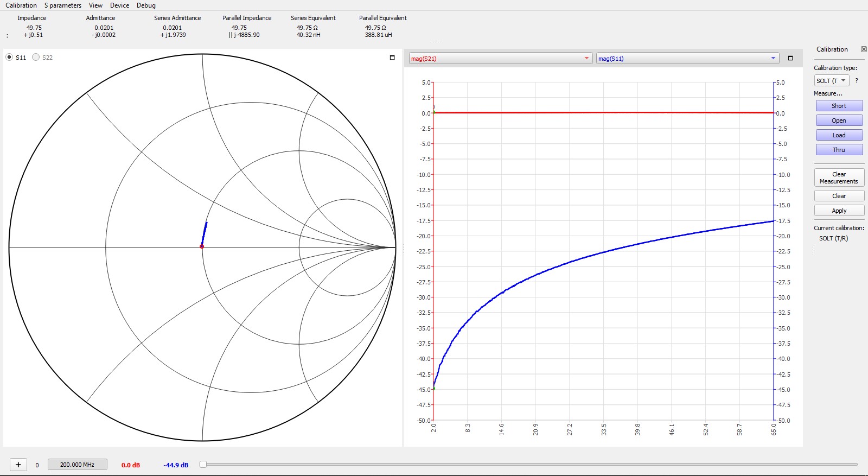Click the frequency slider handle

point(203,464)
